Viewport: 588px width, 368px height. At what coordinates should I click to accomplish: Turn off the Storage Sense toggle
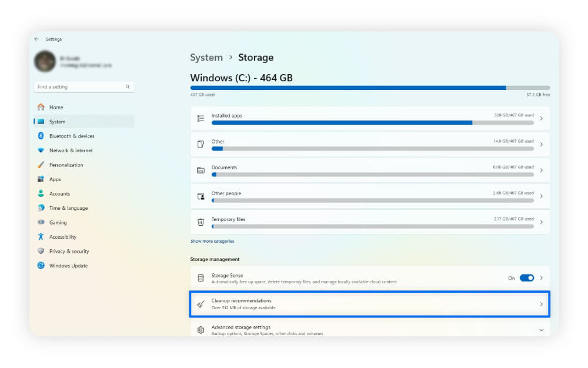(527, 278)
